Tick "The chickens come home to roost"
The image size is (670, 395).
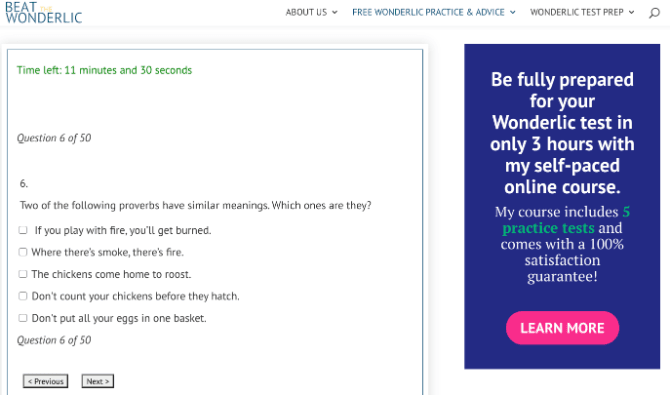[23, 274]
